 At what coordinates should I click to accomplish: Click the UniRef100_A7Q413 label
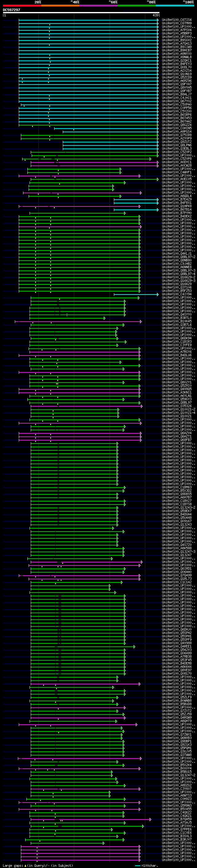point(177,43)
